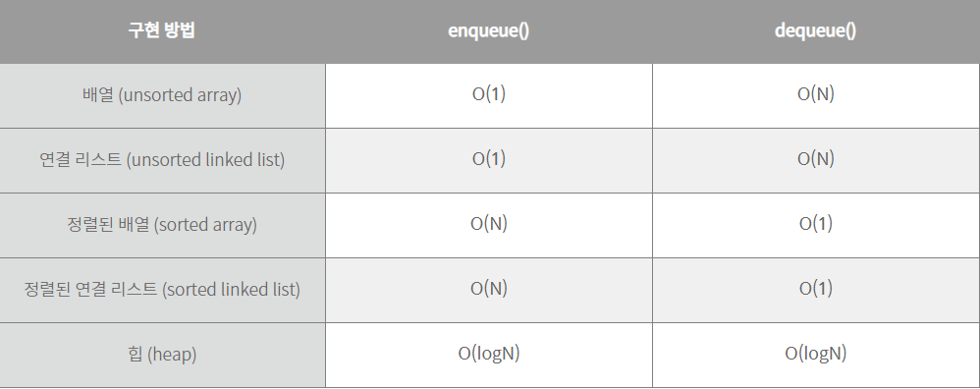Click the 구현 방법 column header
Screen dimensions: 980x389
(x=162, y=30)
